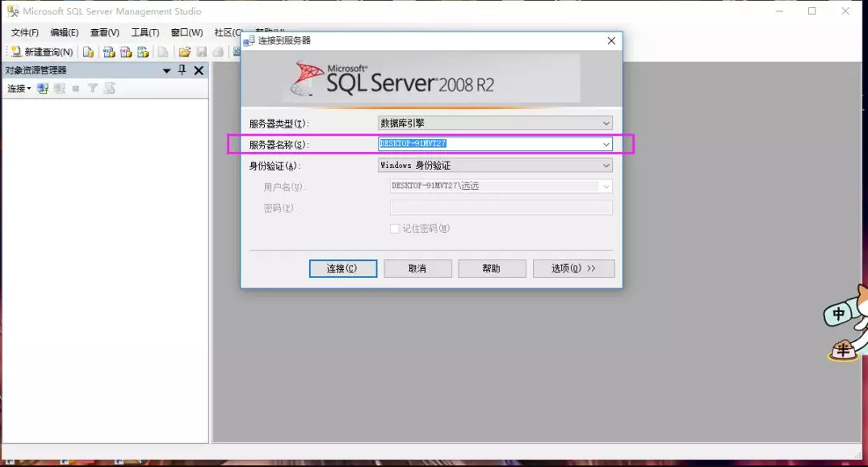Viewport: 868px width, 467px height.
Task: Click the Filter funnel icon in Object Explorer
Action: 92,89
